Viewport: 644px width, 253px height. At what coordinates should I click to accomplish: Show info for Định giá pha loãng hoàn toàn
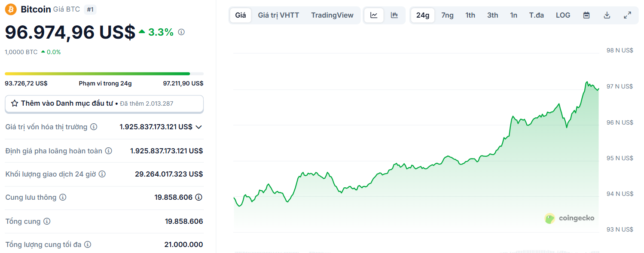click(109, 151)
